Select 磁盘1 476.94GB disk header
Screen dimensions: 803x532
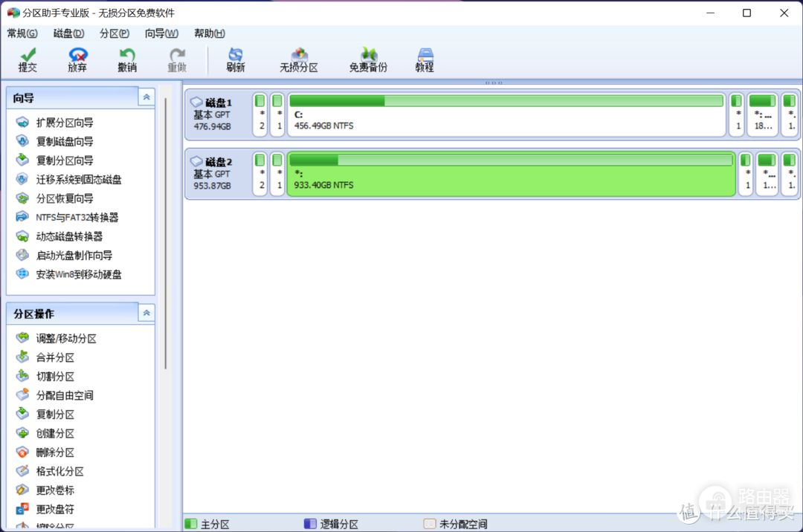coord(219,114)
